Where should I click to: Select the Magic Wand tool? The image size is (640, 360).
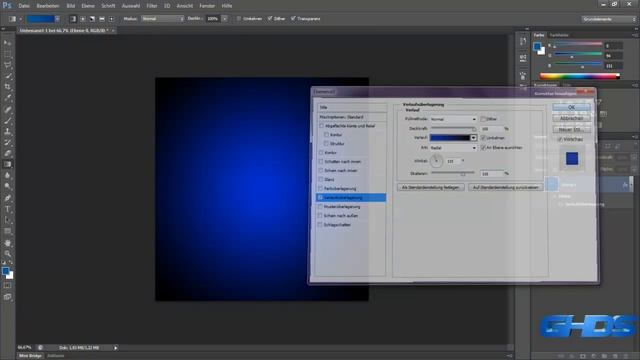[7, 76]
